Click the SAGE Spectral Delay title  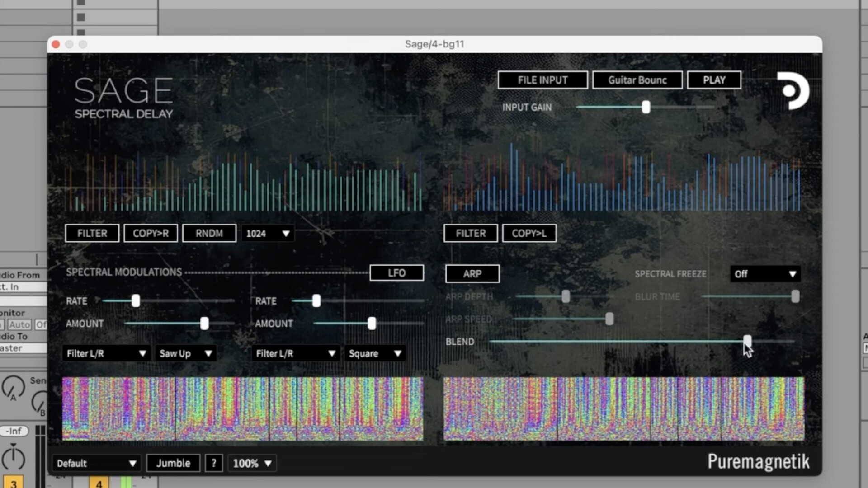[123, 97]
